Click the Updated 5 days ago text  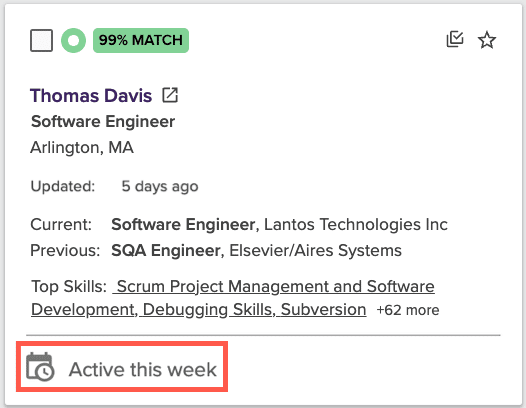click(114, 186)
